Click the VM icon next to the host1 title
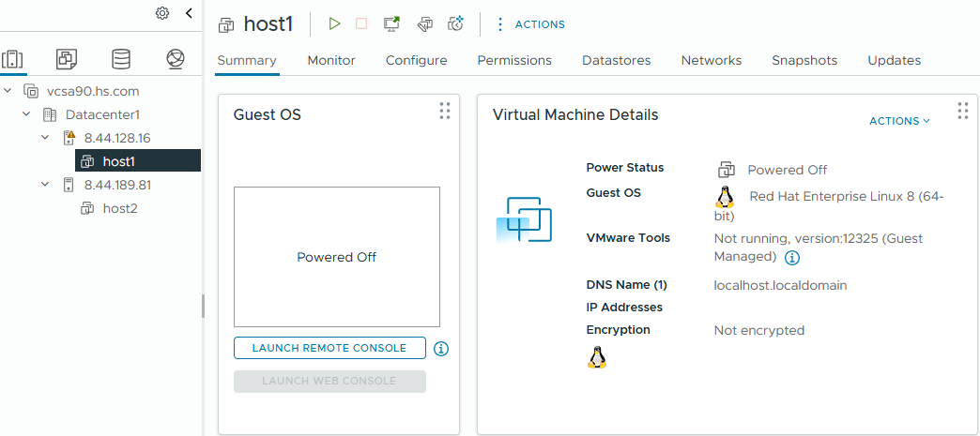Viewport: 980px width, 436px height. point(225,25)
